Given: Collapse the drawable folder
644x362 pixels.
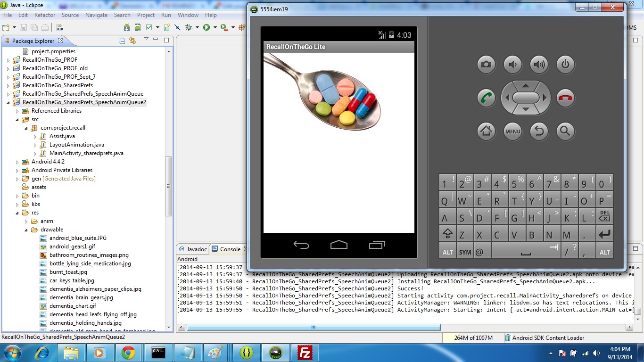Looking at the screenshot, I should click(26, 230).
